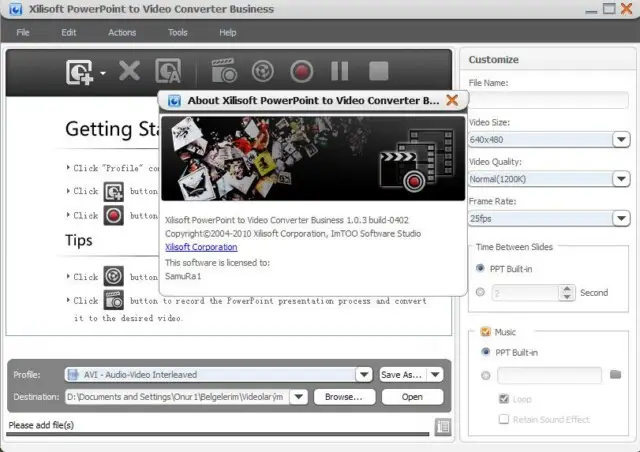
Task: Toggle the Loop checkbox
Action: point(504,399)
